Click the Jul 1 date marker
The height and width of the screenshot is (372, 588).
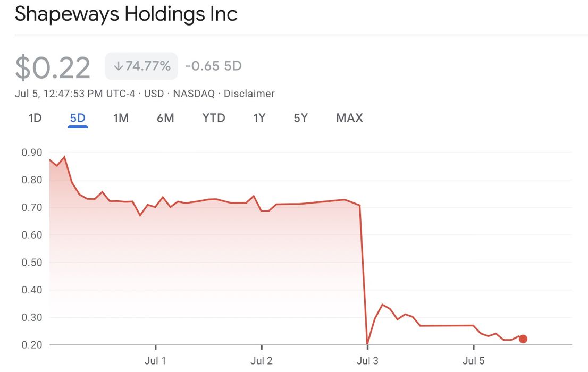click(155, 361)
